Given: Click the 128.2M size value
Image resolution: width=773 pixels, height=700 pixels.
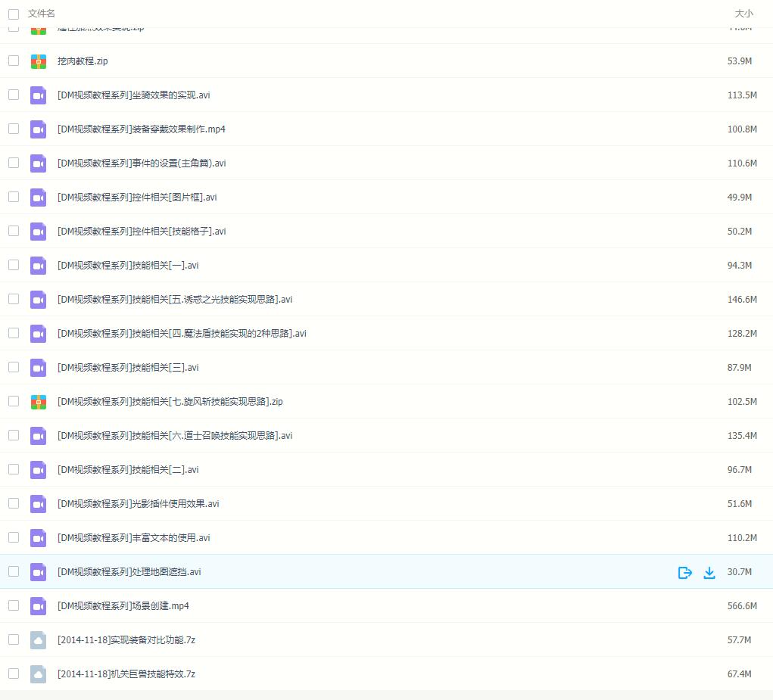Looking at the screenshot, I should (x=742, y=333).
